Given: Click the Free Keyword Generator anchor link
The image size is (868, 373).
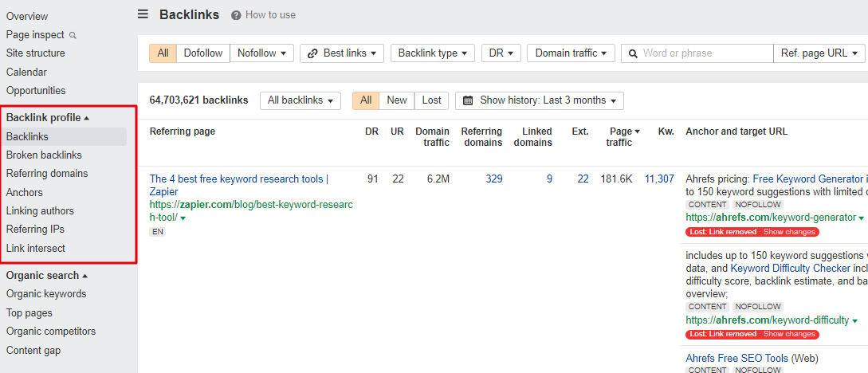Looking at the screenshot, I should pos(807,179).
